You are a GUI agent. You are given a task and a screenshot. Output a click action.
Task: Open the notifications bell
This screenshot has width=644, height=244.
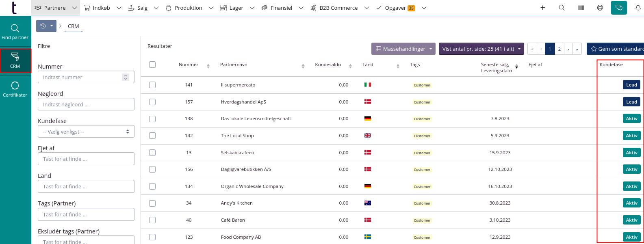click(638, 8)
